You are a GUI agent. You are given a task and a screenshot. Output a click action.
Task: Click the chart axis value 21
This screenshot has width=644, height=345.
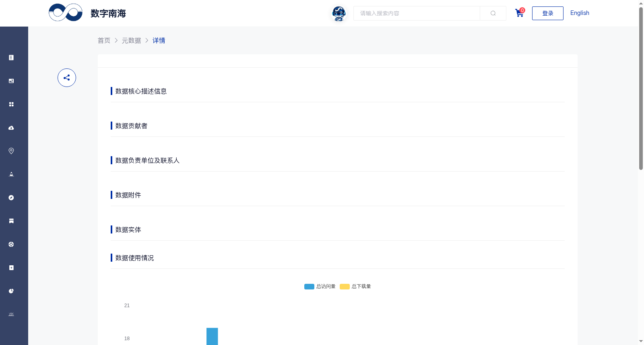click(x=127, y=306)
